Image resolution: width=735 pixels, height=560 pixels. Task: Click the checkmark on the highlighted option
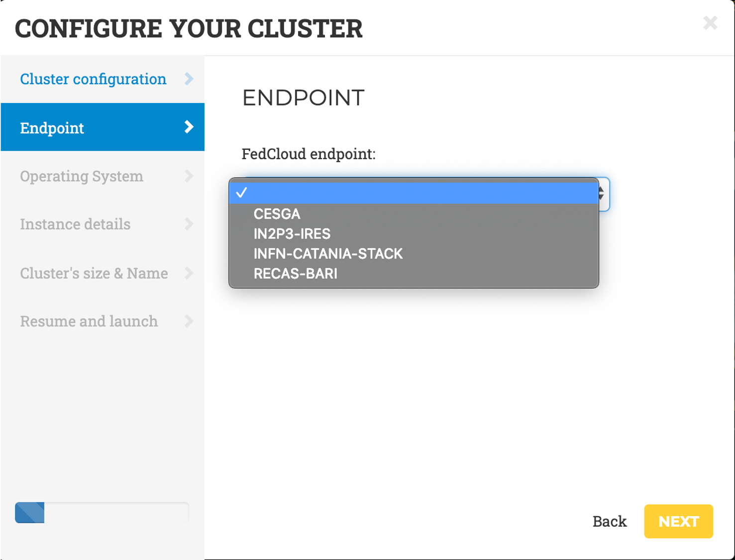pos(242,193)
